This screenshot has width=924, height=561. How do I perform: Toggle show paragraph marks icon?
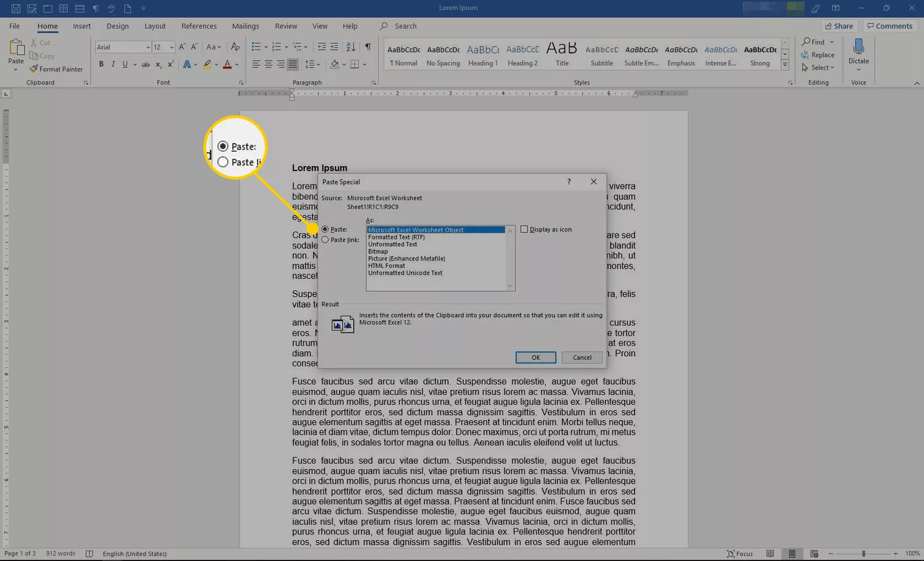(x=368, y=47)
